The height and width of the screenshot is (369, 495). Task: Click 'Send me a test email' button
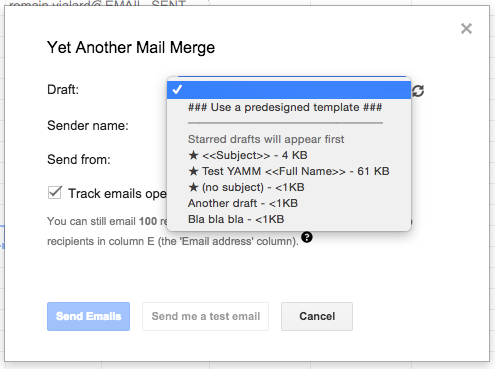click(x=205, y=316)
